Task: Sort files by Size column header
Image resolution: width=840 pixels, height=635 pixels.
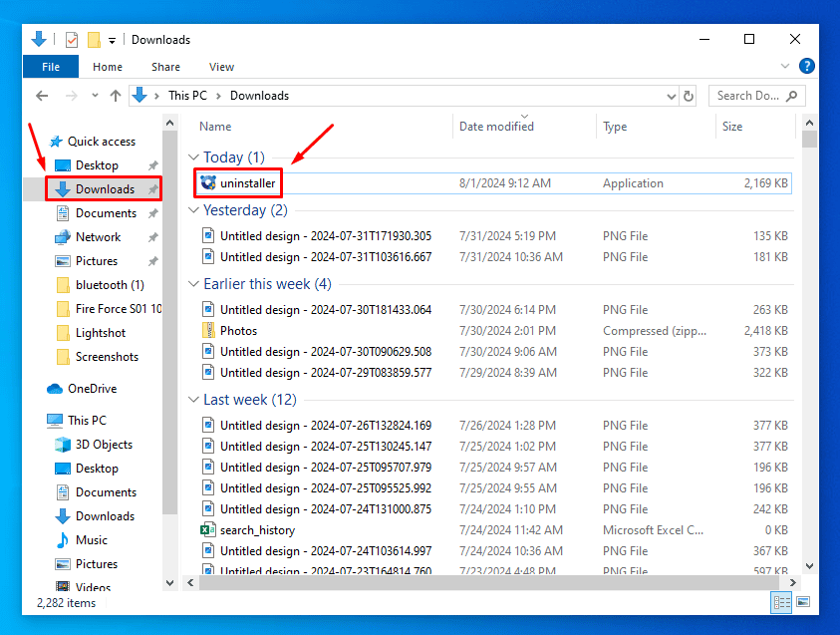Action: click(x=732, y=127)
